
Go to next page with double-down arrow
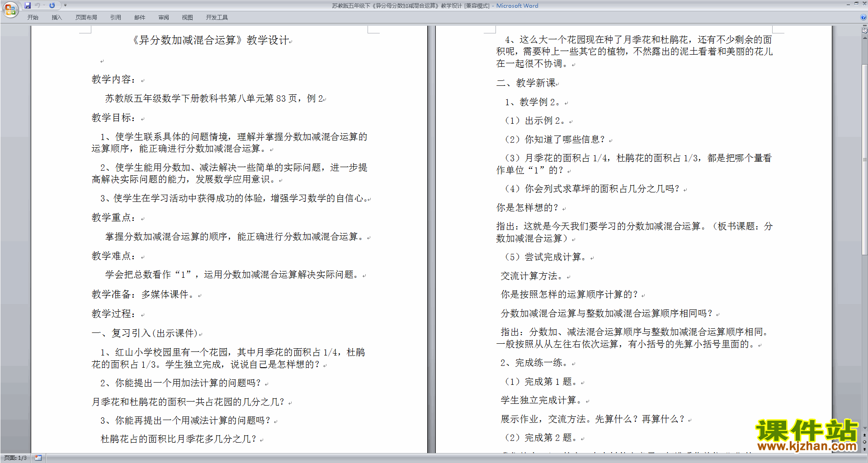[x=864, y=449]
